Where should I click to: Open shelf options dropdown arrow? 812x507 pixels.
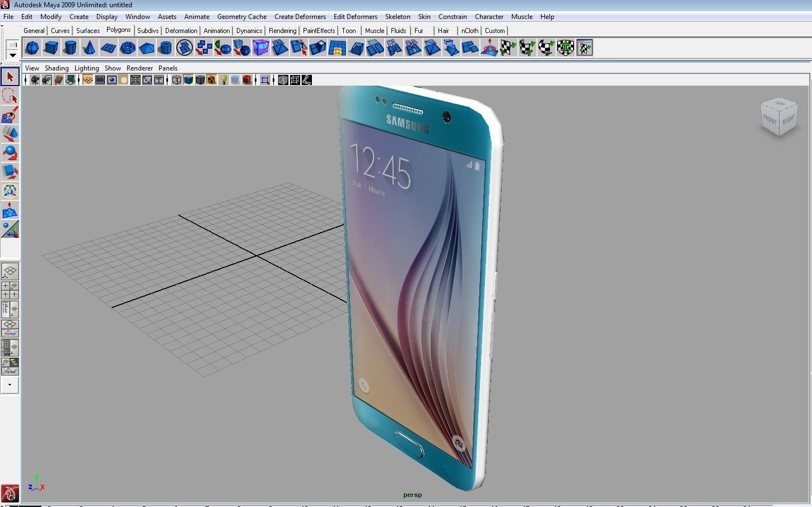click(x=12, y=55)
